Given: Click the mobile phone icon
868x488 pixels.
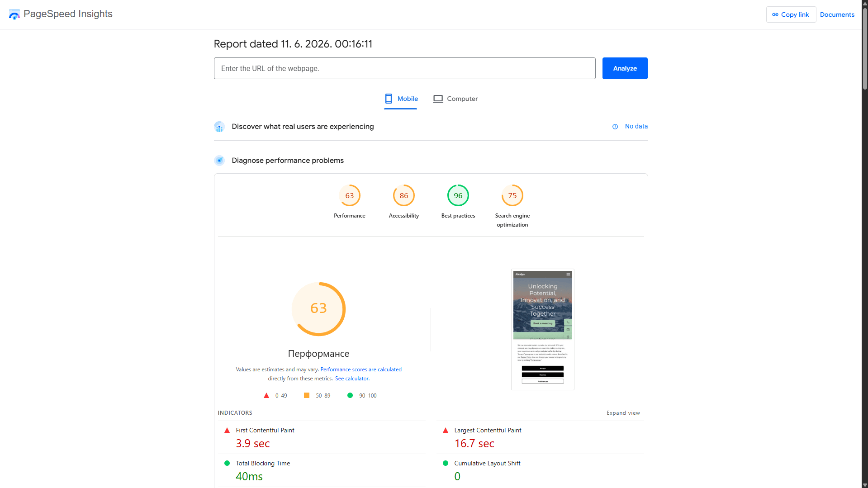Looking at the screenshot, I should 389,99.
